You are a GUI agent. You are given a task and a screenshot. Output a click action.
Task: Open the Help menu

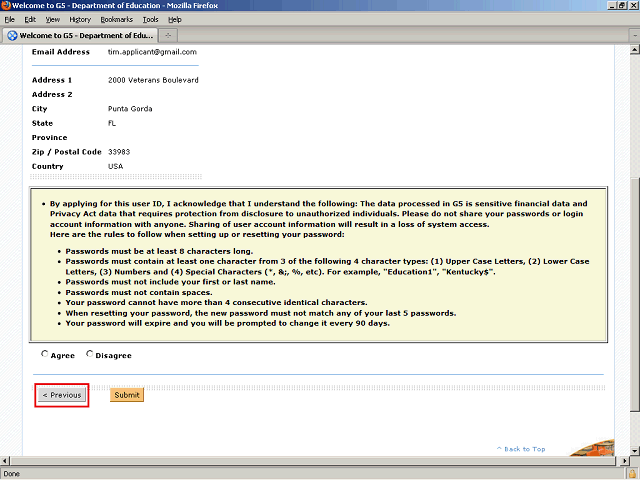pos(175,20)
